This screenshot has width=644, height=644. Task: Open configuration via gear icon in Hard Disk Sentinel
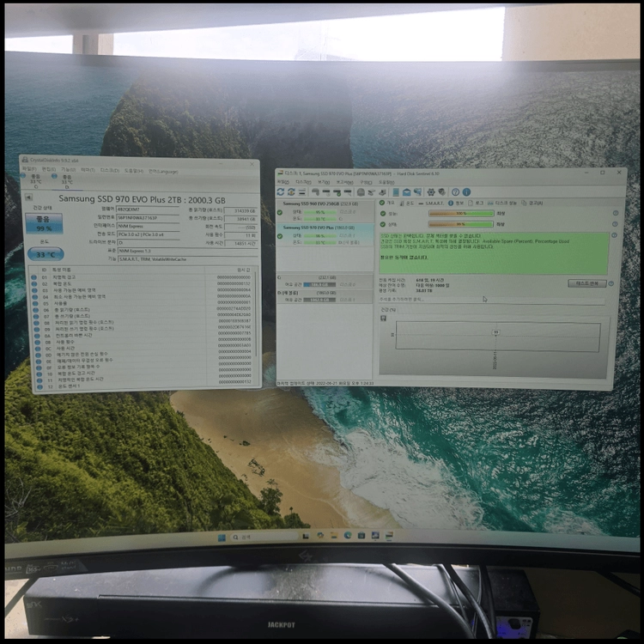(x=431, y=191)
